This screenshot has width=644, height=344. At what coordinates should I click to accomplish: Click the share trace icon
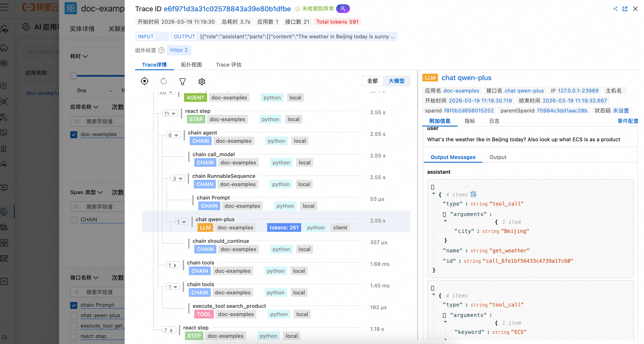[x=615, y=9]
